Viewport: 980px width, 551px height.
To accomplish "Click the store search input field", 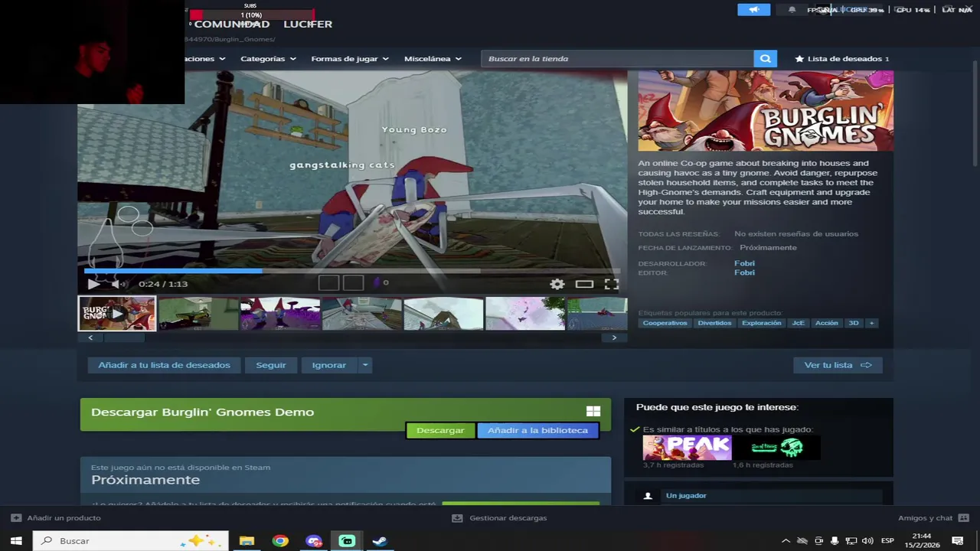I will [x=617, y=59].
